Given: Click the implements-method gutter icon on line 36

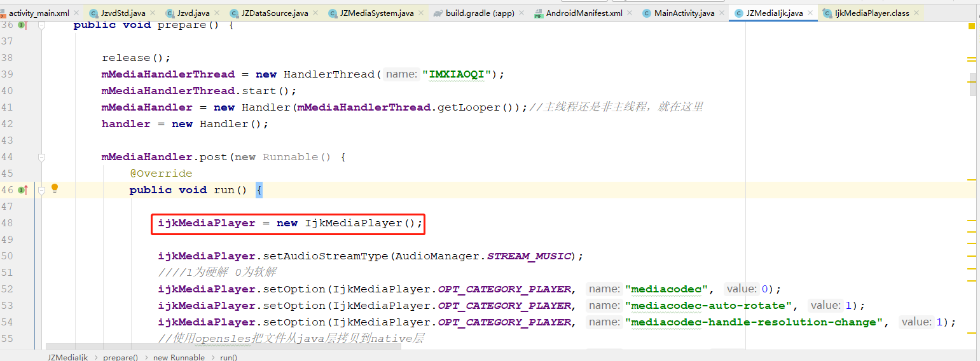Looking at the screenshot, I should point(23,25).
